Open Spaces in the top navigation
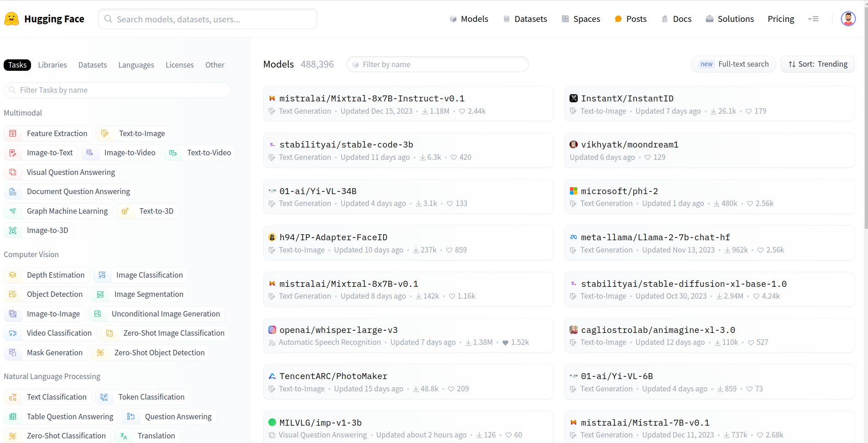868x443 pixels. click(x=581, y=19)
